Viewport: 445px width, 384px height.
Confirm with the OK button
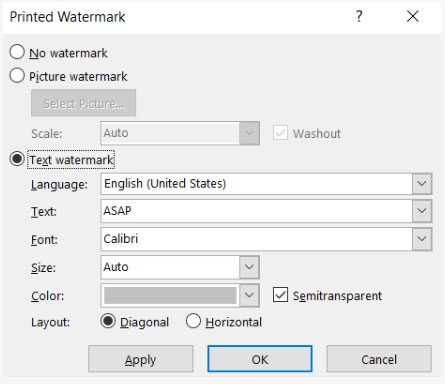[x=260, y=359]
